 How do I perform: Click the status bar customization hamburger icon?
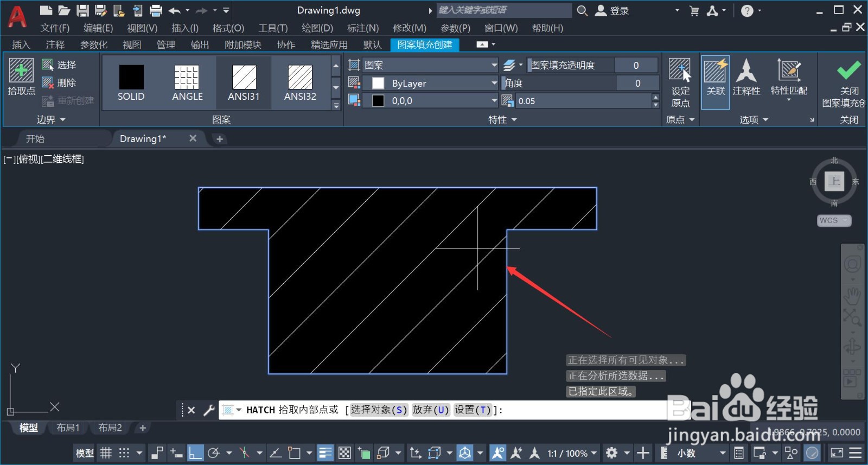tap(856, 453)
